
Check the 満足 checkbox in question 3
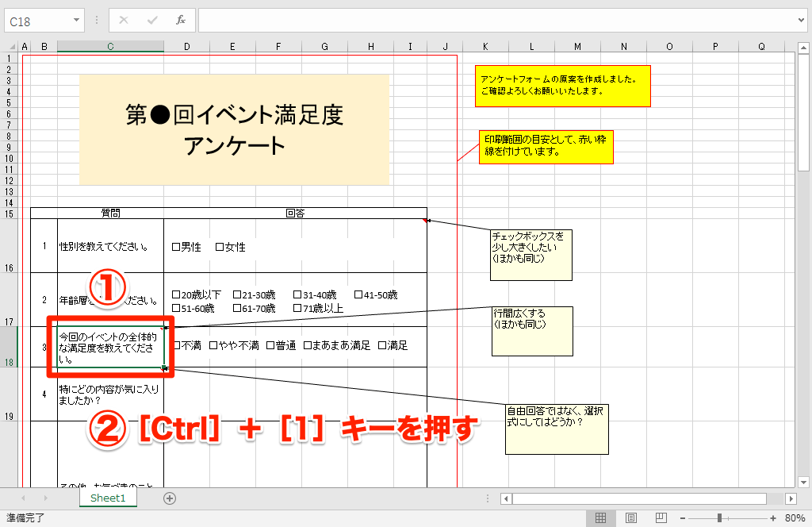pyautogui.click(x=382, y=344)
